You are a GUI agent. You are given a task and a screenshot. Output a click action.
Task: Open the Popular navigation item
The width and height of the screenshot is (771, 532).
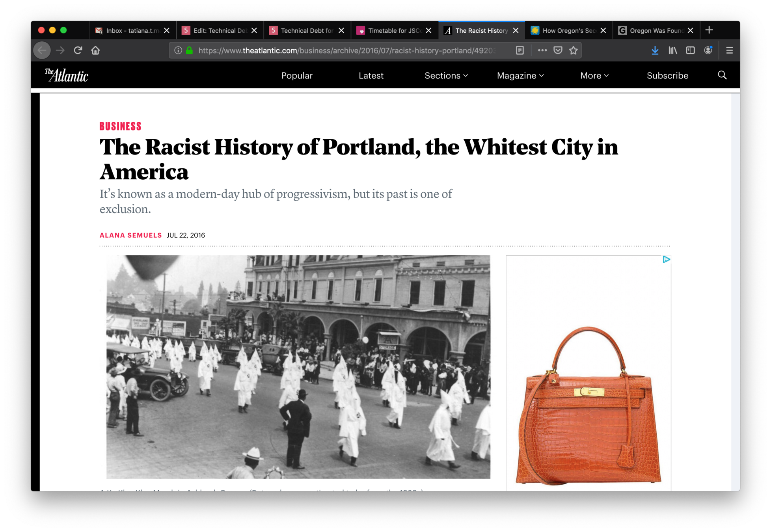click(x=297, y=76)
